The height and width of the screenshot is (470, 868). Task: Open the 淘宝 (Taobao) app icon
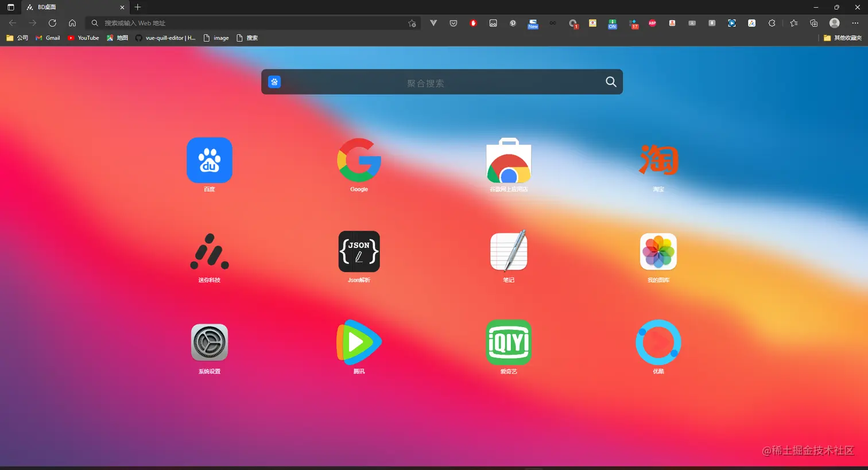pos(658,160)
